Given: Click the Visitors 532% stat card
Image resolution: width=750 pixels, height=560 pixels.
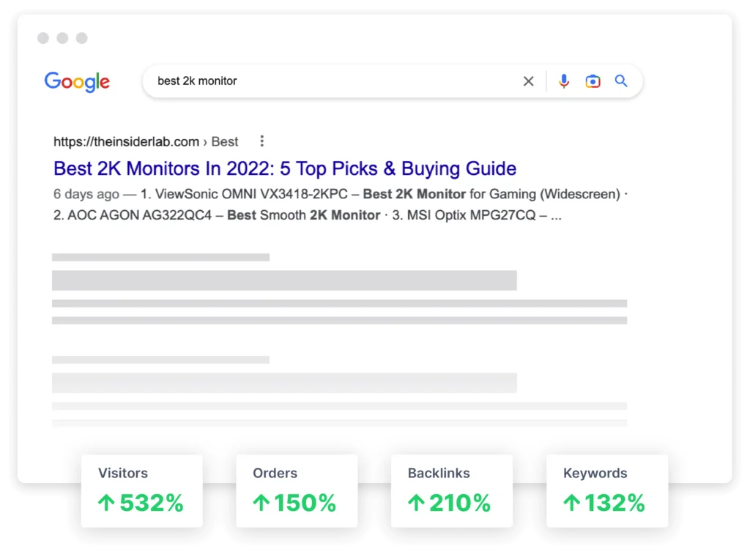Looking at the screenshot, I should (141, 491).
